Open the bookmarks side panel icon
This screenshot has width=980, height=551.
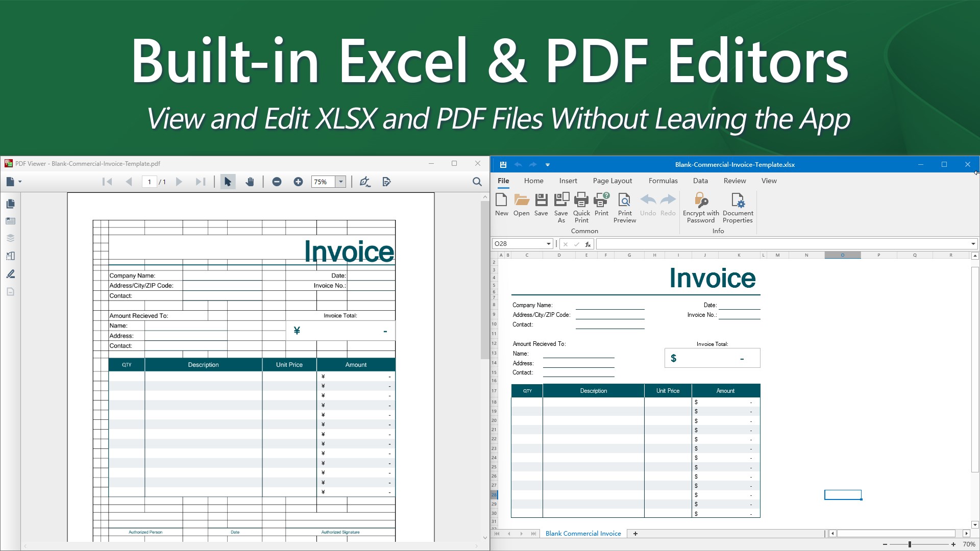point(10,221)
